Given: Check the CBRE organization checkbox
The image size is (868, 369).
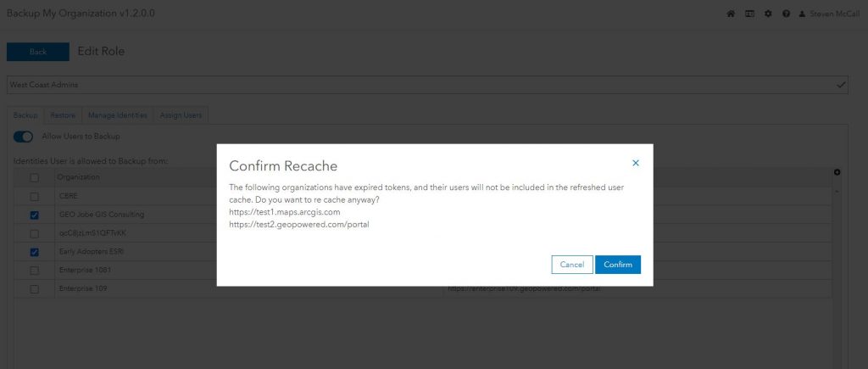Looking at the screenshot, I should pos(35,197).
